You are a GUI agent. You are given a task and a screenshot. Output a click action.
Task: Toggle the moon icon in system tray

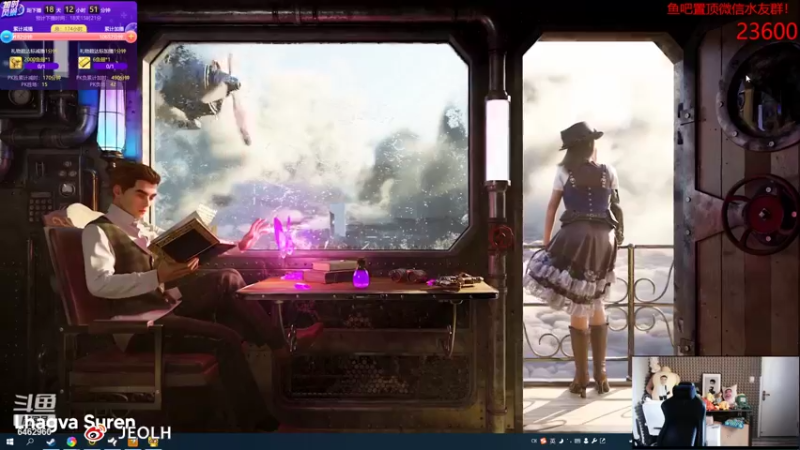pos(561,441)
